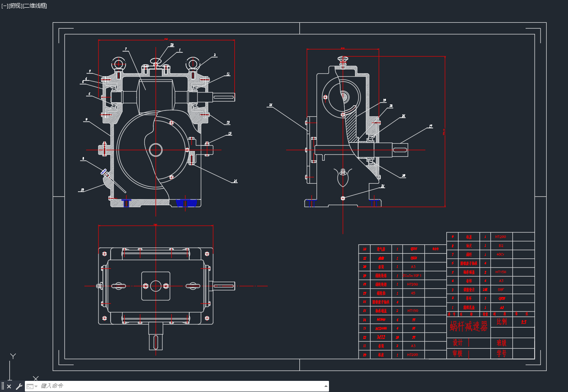Screen dimensions: 568x392
Task: Select A3 material in row 4
Action: pos(501,281)
